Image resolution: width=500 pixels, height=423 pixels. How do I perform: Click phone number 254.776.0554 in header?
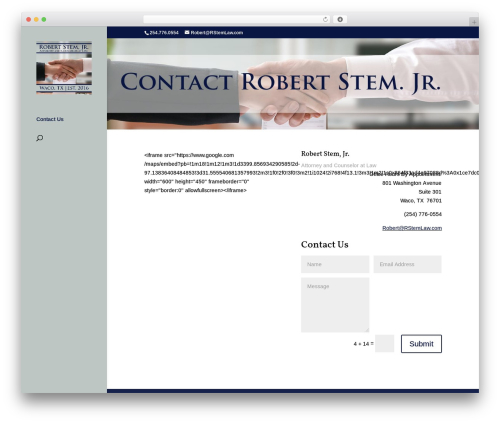click(x=164, y=33)
